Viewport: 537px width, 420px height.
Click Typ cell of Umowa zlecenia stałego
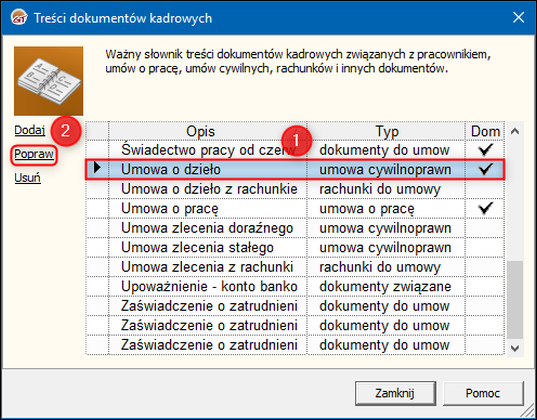tap(386, 248)
